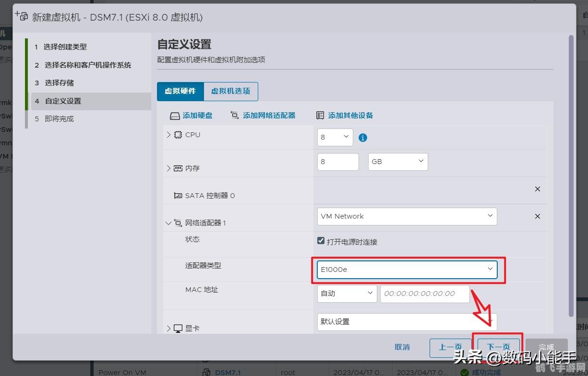588x376 pixels.
Task: Open the VM Network dropdown
Action: pyautogui.click(x=407, y=216)
